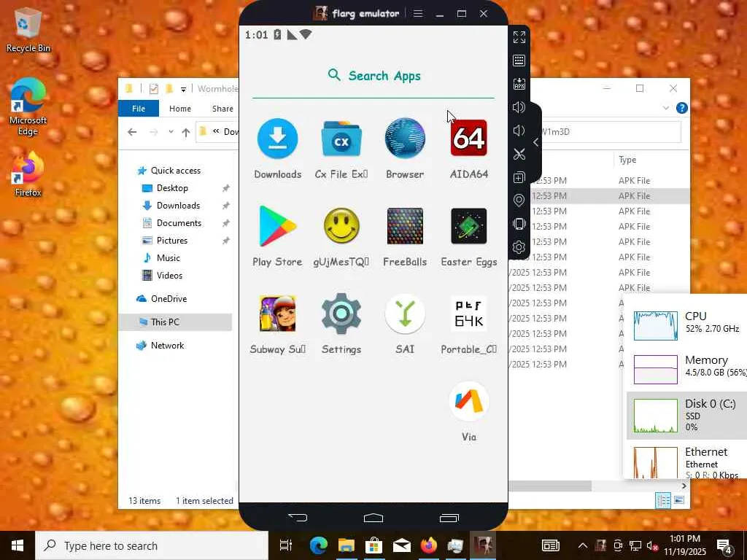The height and width of the screenshot is (560, 747).
Task: Click emulator volume down icon
Action: (x=519, y=131)
